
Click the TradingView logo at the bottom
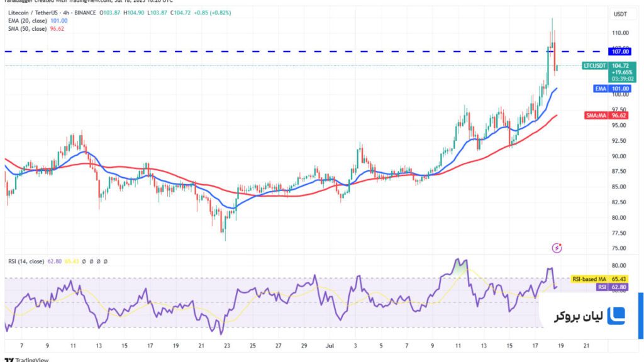pyautogui.click(x=26, y=360)
